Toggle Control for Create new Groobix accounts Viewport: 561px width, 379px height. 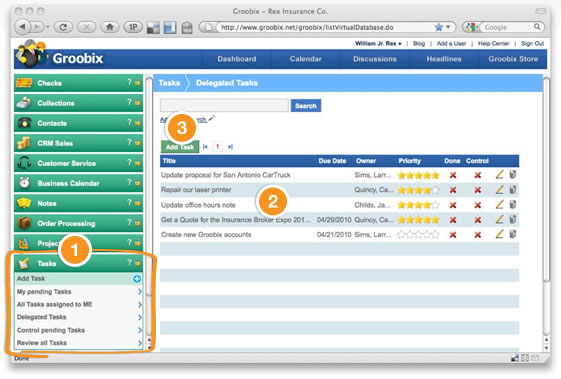[478, 235]
